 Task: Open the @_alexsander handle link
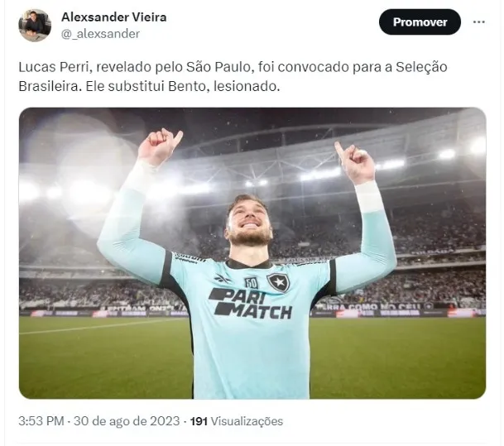point(100,34)
